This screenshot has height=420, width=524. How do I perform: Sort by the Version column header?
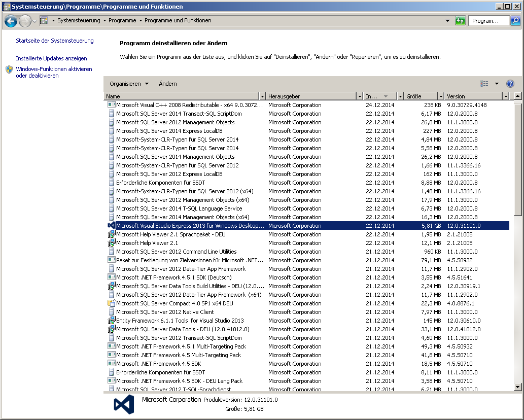coord(474,96)
